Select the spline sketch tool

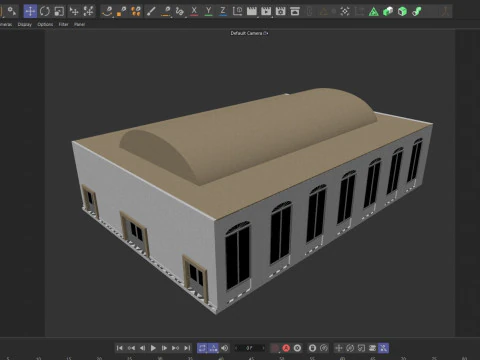pyautogui.click(x=180, y=11)
